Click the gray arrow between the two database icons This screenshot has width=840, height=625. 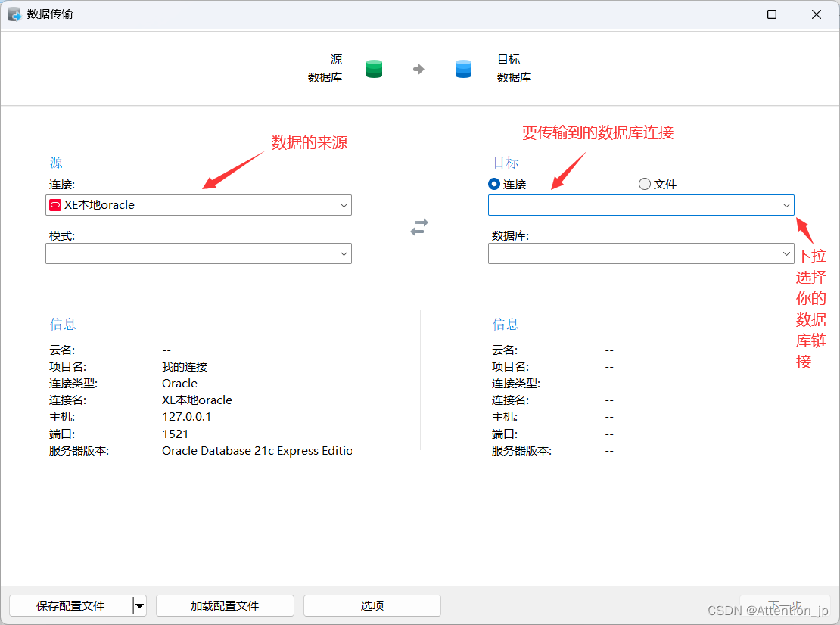[x=418, y=68]
